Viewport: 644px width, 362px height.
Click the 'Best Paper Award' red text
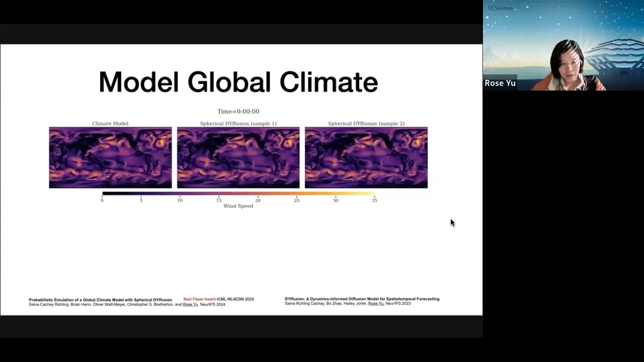(x=199, y=299)
